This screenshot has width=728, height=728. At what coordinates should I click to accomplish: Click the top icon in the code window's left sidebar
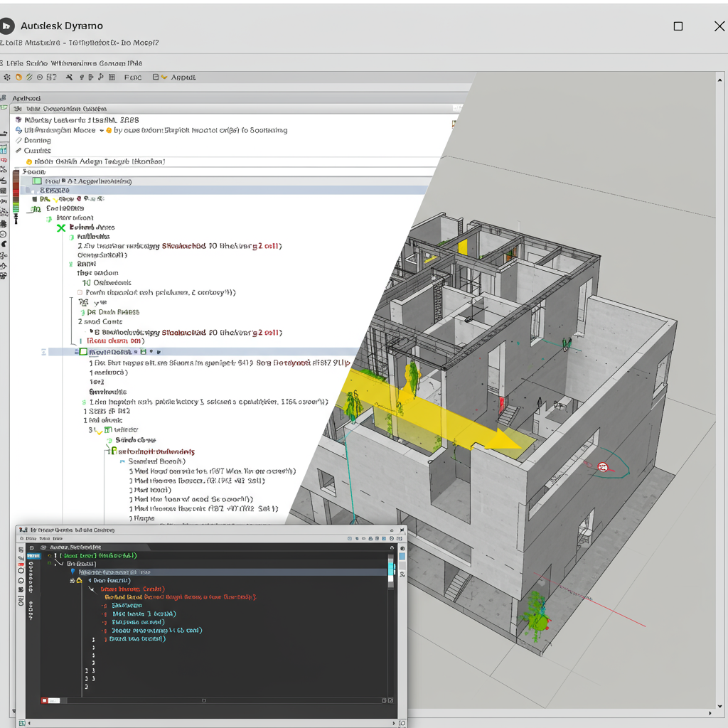[x=21, y=551]
